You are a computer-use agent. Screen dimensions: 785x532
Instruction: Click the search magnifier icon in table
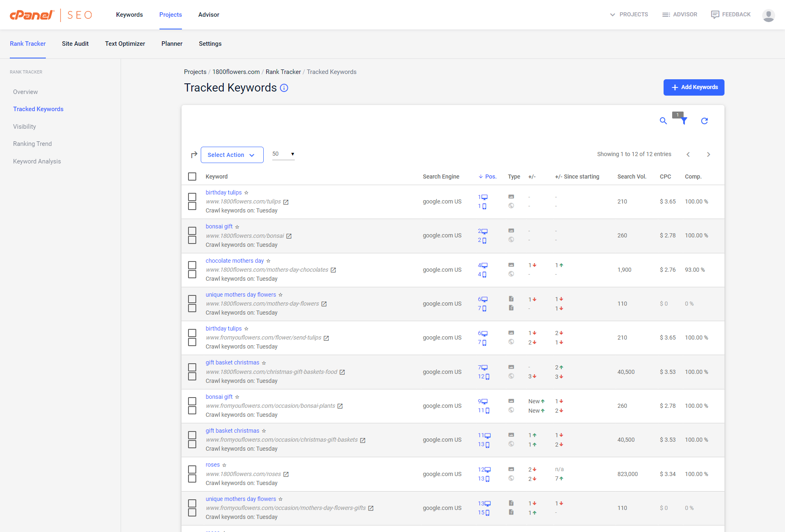[x=663, y=121]
